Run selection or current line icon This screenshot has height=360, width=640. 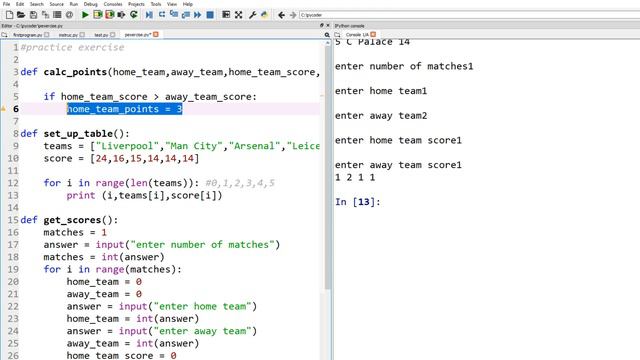121,15
